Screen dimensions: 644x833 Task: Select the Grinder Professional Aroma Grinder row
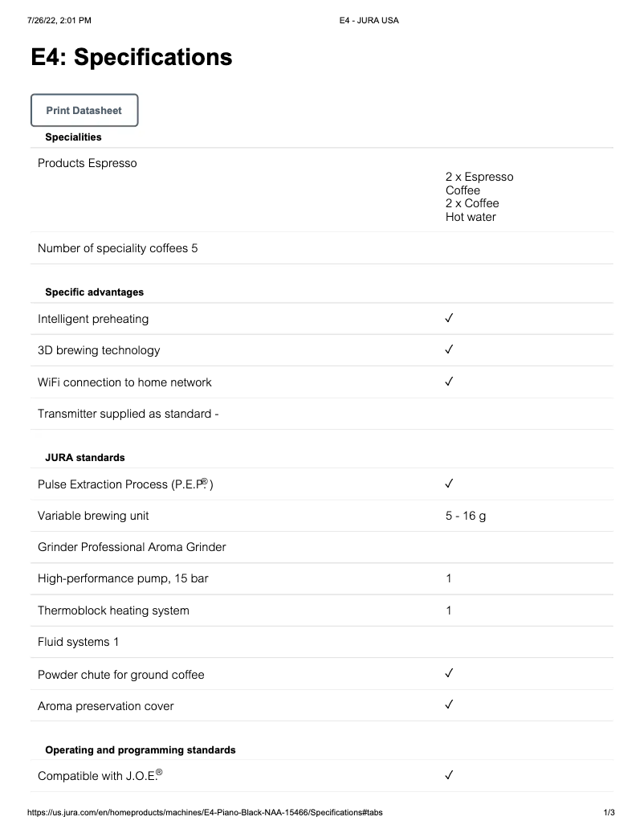[132, 547]
